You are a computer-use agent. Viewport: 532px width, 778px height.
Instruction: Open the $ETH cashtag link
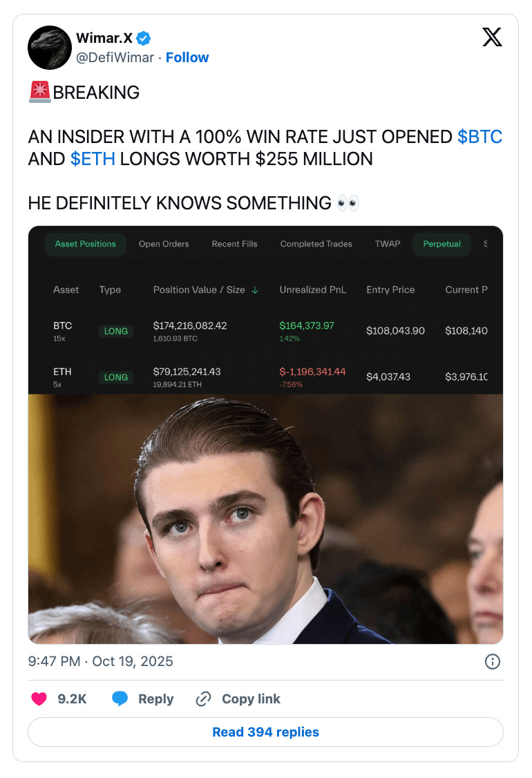[x=93, y=160]
